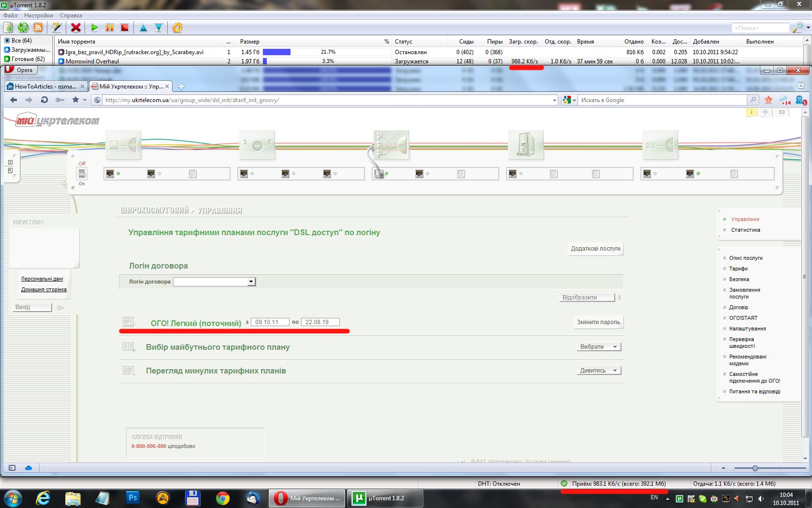Viewport: 812px width, 508px height.
Task: Close the HowToArticles tab
Action: point(82,87)
